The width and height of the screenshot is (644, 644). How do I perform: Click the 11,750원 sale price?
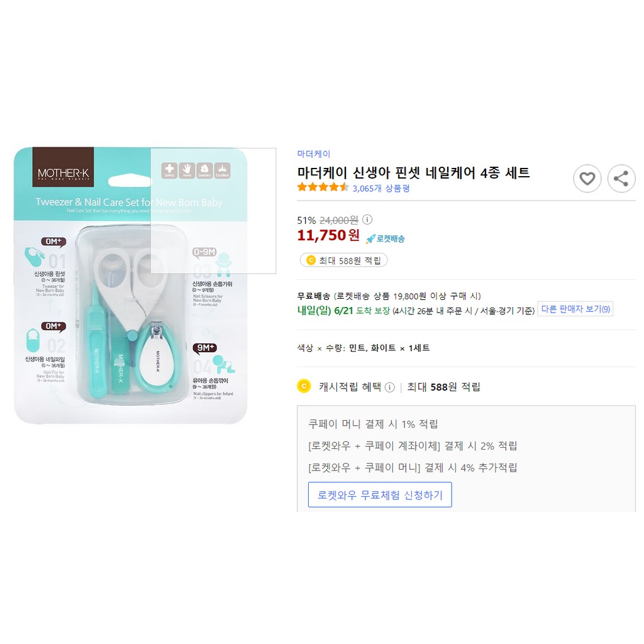[x=328, y=235]
